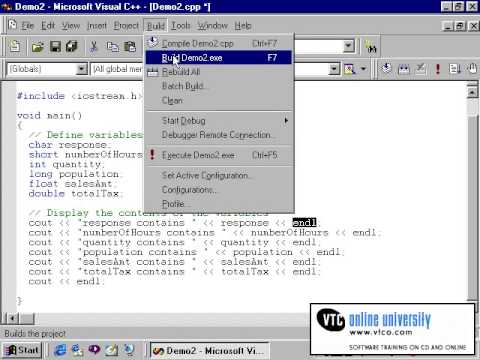Click the Cut scissors icon
The height and width of the screenshot is (360, 480).
coord(94,47)
